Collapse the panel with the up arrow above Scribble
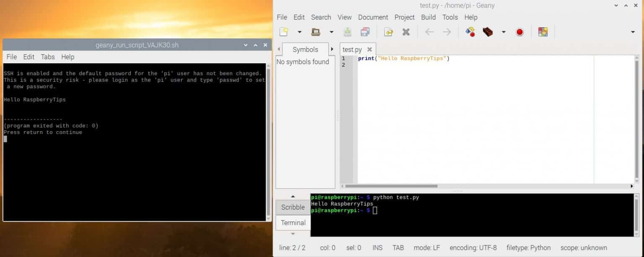The height and width of the screenshot is (257, 644). tap(292, 196)
